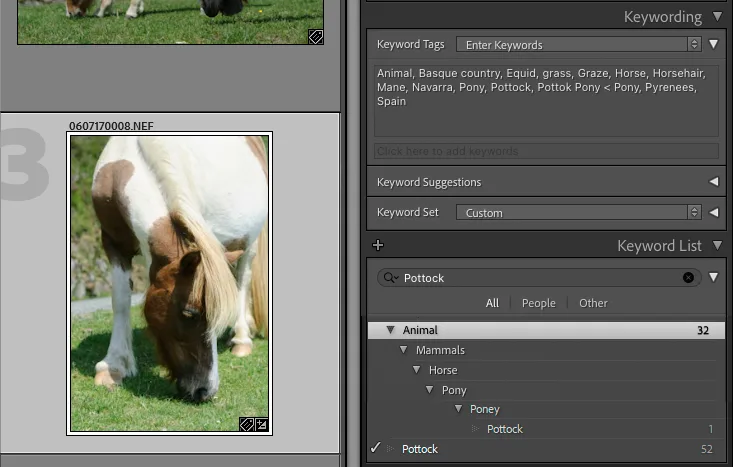Click the 'Click here to add keywords' field

545,151
